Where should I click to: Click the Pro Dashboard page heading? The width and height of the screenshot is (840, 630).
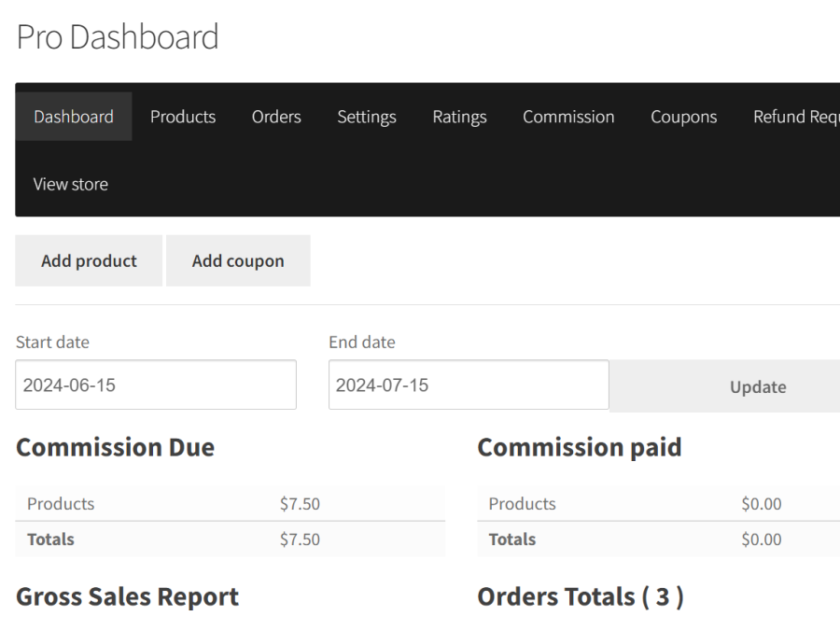[117, 36]
